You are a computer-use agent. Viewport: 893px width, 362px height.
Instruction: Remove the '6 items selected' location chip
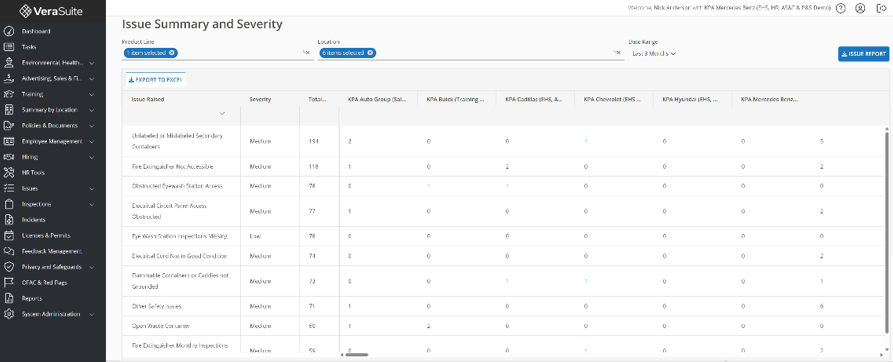(370, 53)
